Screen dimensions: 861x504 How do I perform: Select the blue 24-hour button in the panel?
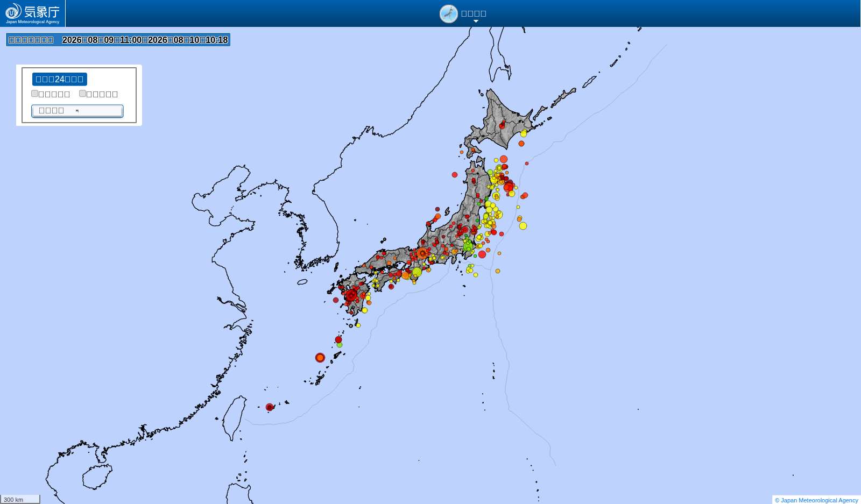[x=60, y=79]
